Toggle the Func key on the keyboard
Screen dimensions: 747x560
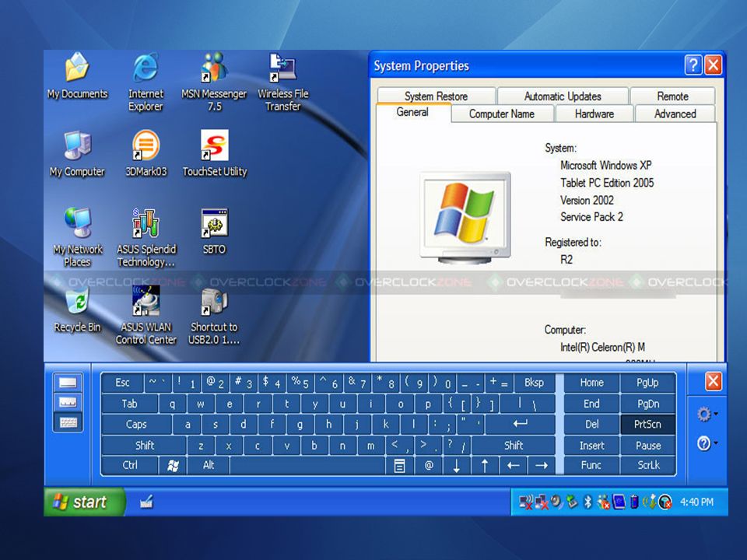591,465
